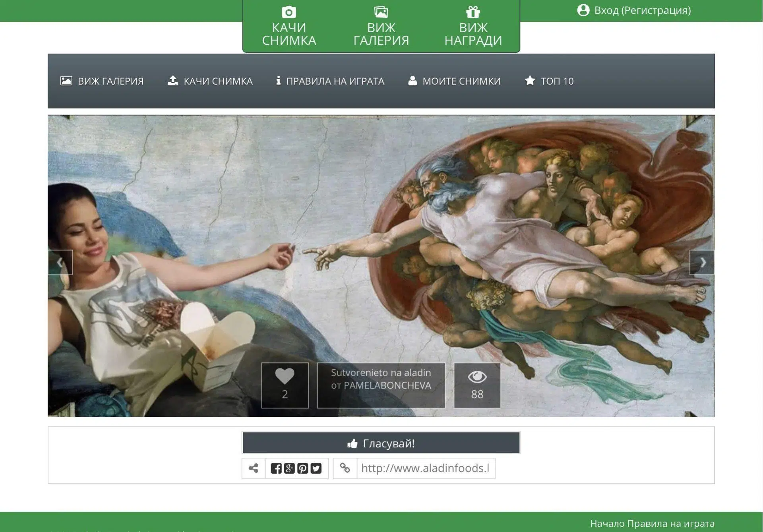
Task: Click the user account icon beside Вход
Action: (583, 10)
